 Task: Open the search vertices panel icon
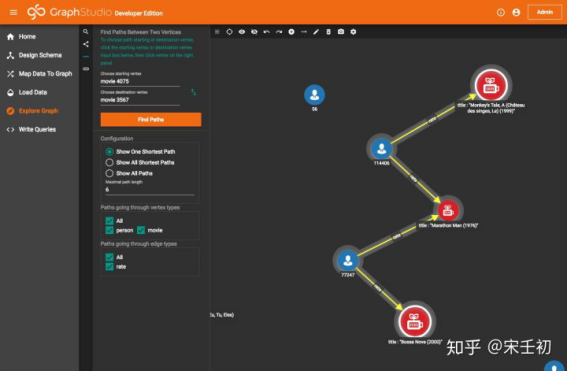click(86, 32)
